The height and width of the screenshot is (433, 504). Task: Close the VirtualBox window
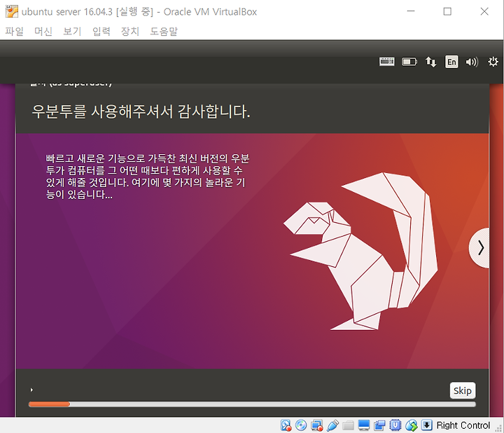click(x=484, y=12)
